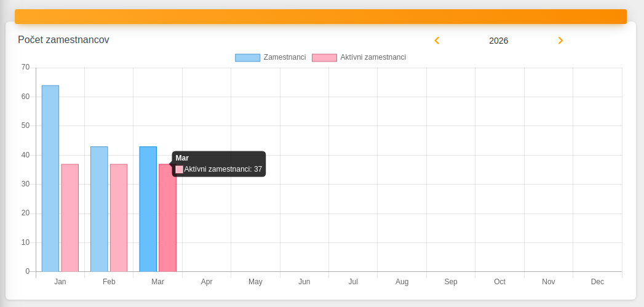Click the Nov axis label

pos(549,282)
